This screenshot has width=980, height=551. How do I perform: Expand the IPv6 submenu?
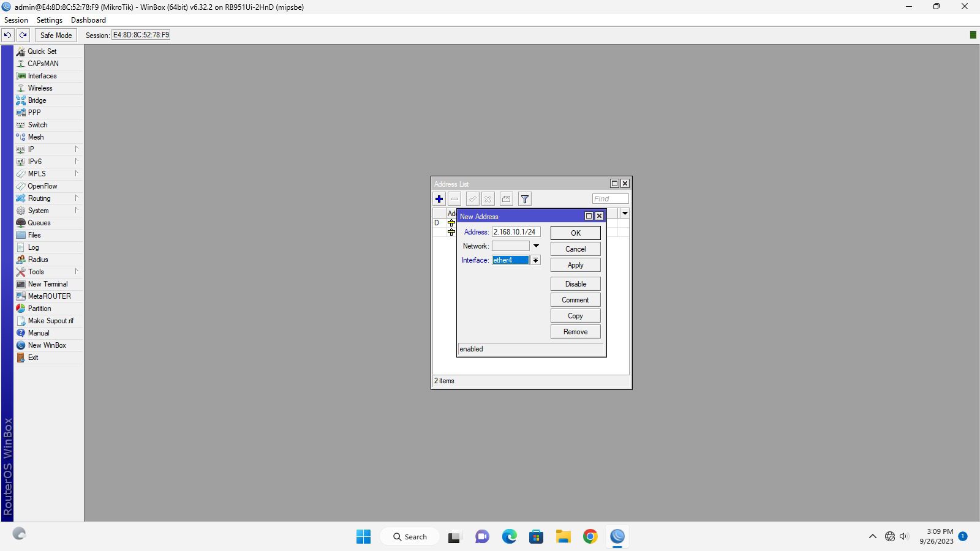48,162
